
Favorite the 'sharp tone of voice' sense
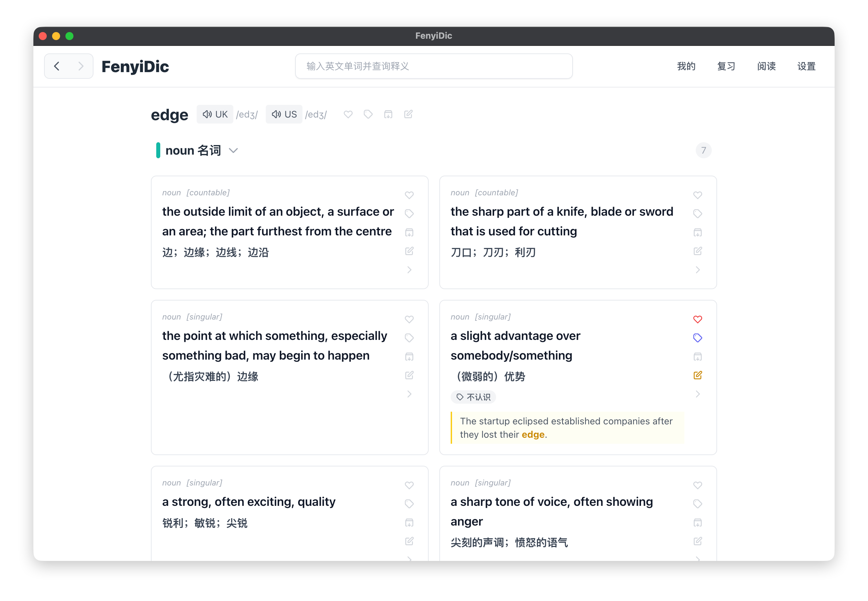point(697,485)
